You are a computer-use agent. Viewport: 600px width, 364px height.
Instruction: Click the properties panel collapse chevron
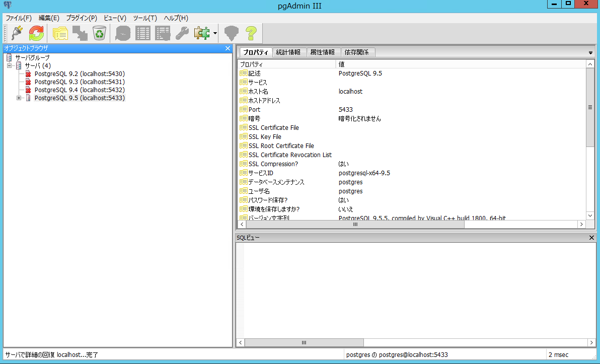coord(590,52)
